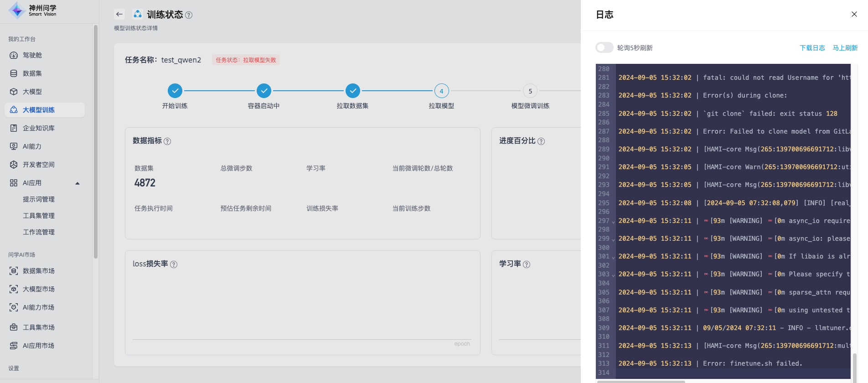
Task: Click the back arrow beside 训练状态
Action: point(119,14)
